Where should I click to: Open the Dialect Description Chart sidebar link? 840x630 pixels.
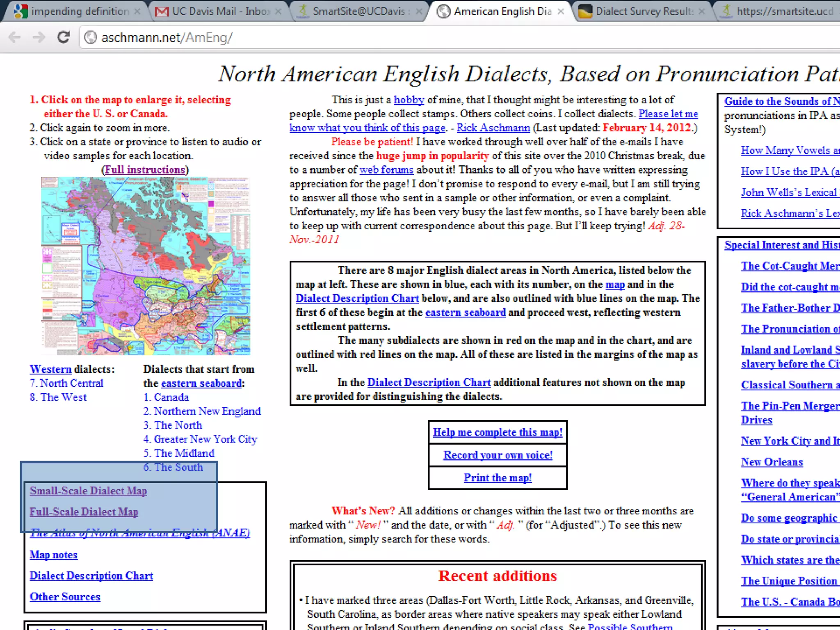91,576
